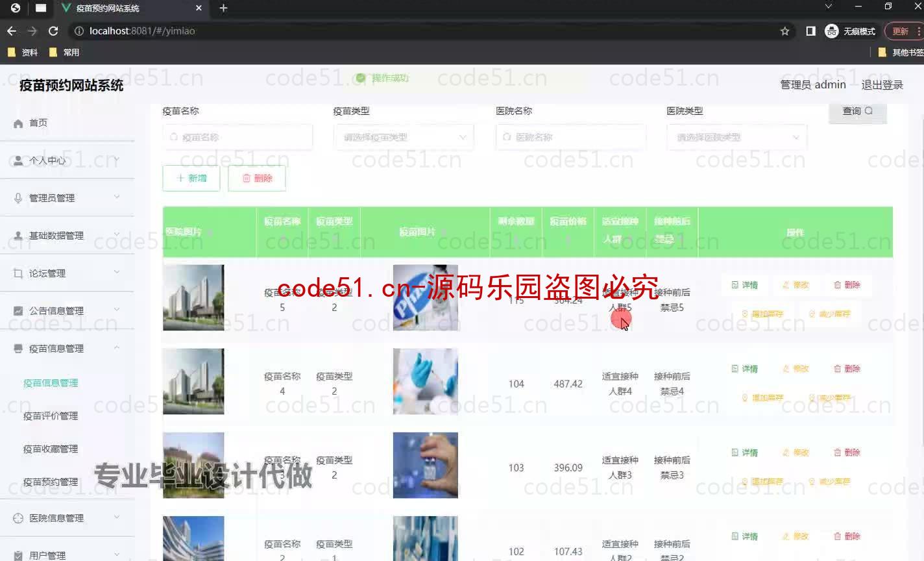Open hospital thumbnail in 疫苗名称5 row
924x561 pixels.
point(193,297)
